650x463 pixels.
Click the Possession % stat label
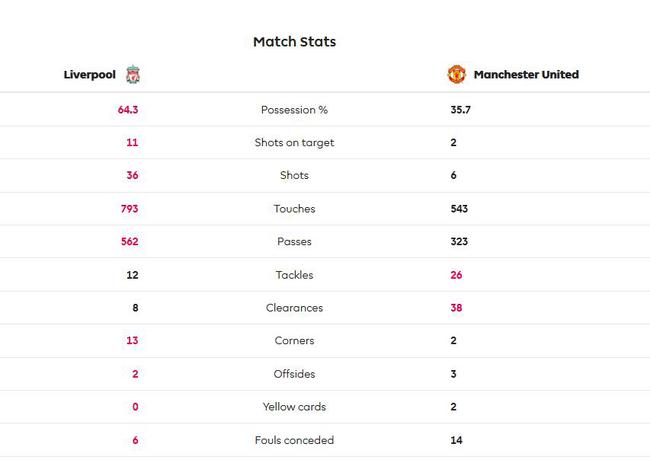(294, 110)
